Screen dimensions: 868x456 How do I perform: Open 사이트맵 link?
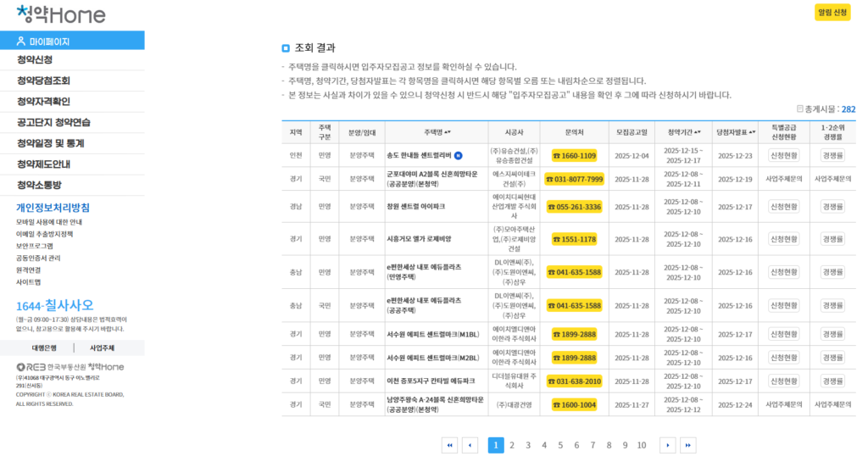pos(28,282)
